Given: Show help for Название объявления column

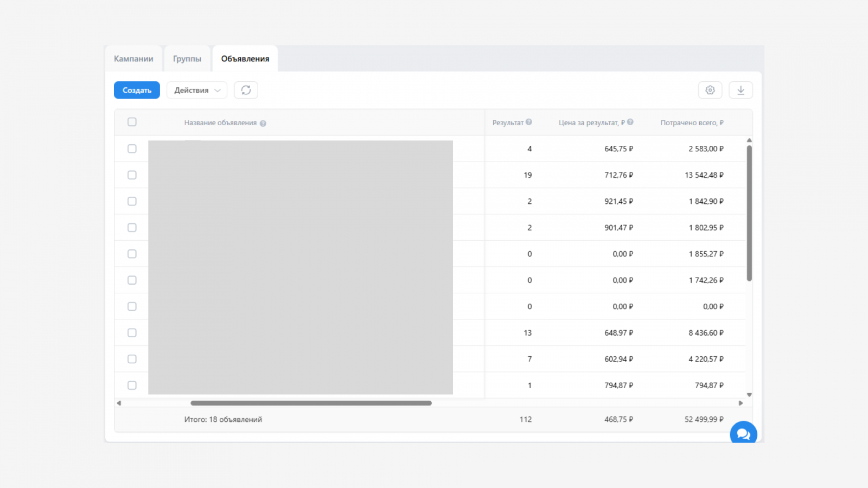Looking at the screenshot, I should [x=263, y=123].
